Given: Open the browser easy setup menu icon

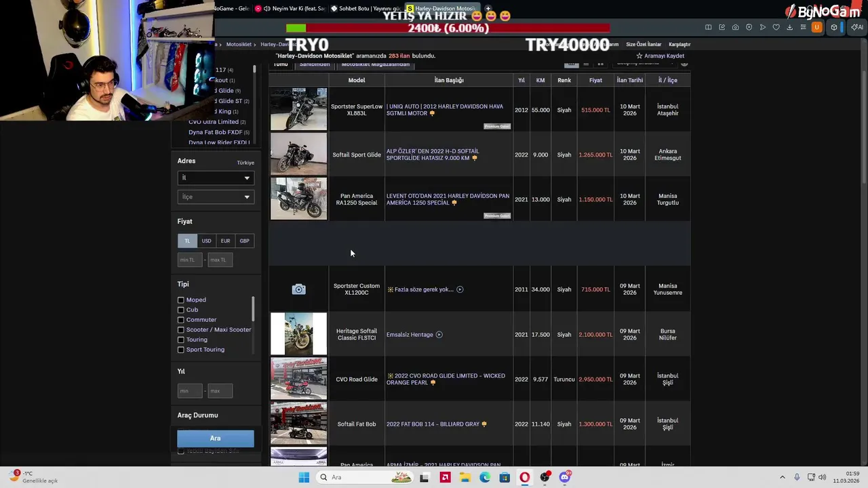Looking at the screenshot, I should (x=803, y=27).
